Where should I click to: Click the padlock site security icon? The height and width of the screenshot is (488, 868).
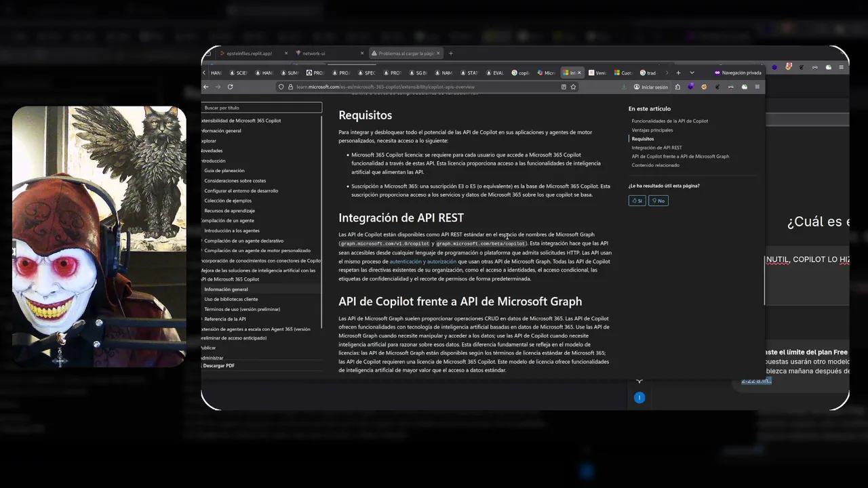coord(290,87)
